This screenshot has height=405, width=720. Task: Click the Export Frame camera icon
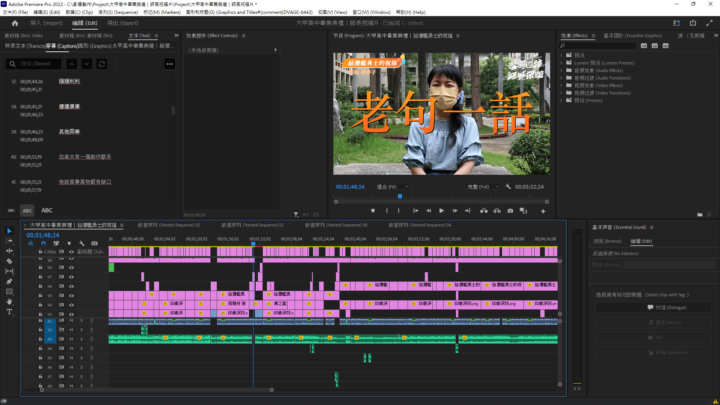(510, 211)
